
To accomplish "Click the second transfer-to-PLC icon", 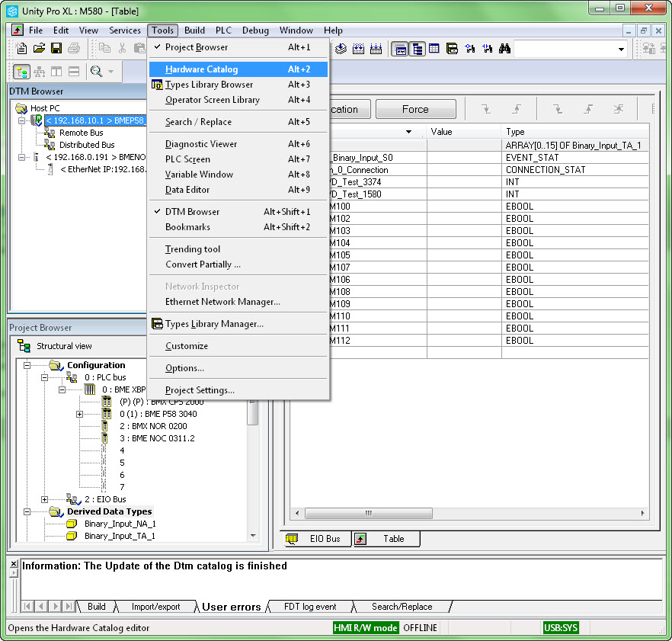I will 376,49.
